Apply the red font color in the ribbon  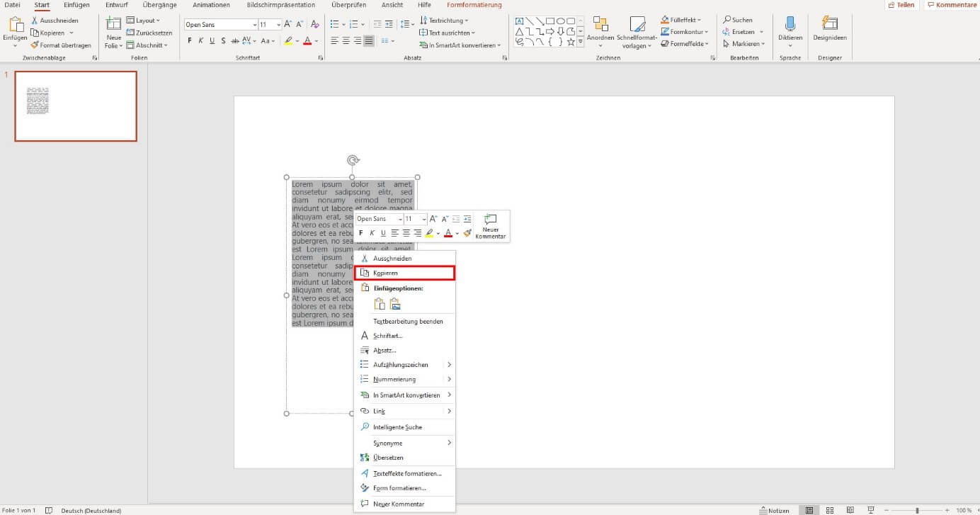click(x=307, y=41)
